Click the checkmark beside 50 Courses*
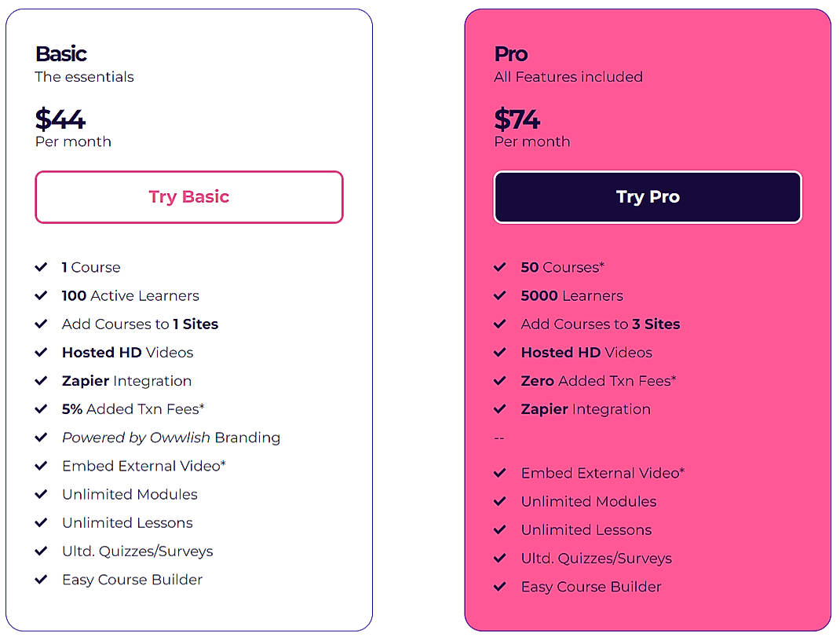This screenshot has width=840, height=641. pos(501,267)
